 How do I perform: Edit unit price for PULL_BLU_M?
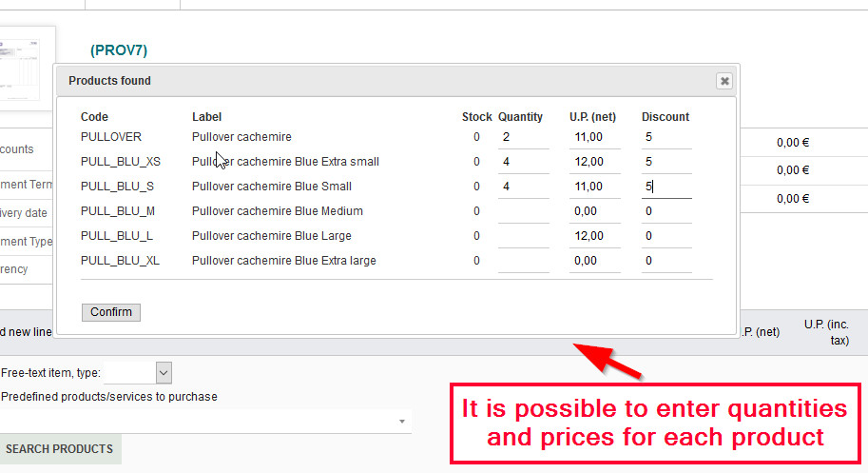(x=594, y=211)
